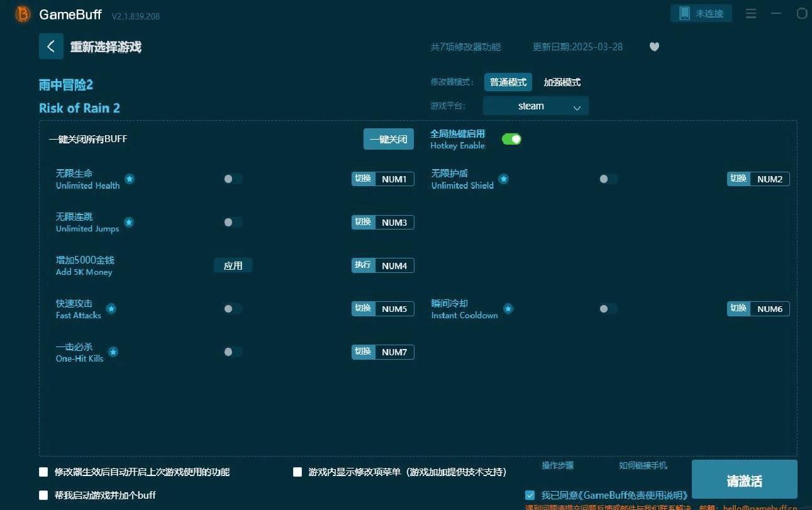The width and height of the screenshot is (812, 510).
Task: Click the heart favorite icon
Action: coord(654,47)
